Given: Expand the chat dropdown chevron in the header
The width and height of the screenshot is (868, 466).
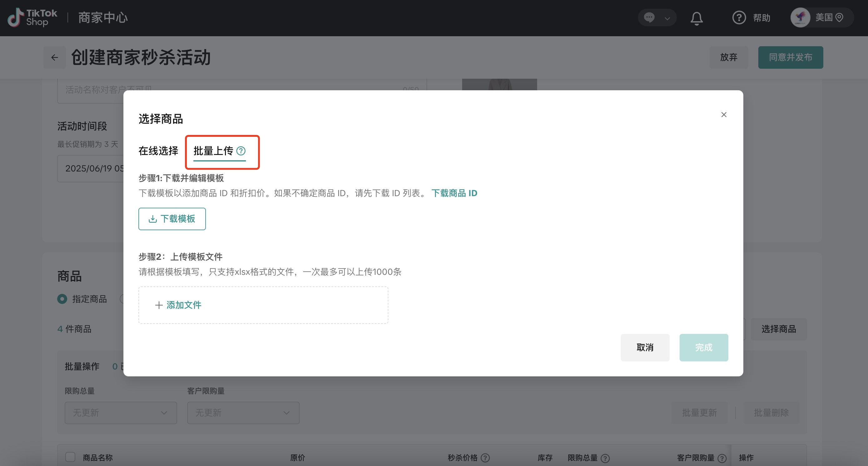Looking at the screenshot, I should [x=667, y=18].
